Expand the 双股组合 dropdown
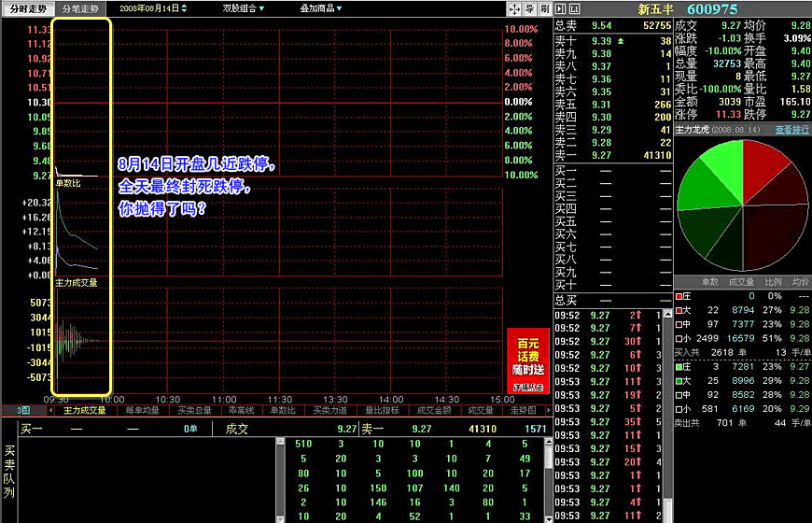812x523 pixels. click(x=243, y=8)
